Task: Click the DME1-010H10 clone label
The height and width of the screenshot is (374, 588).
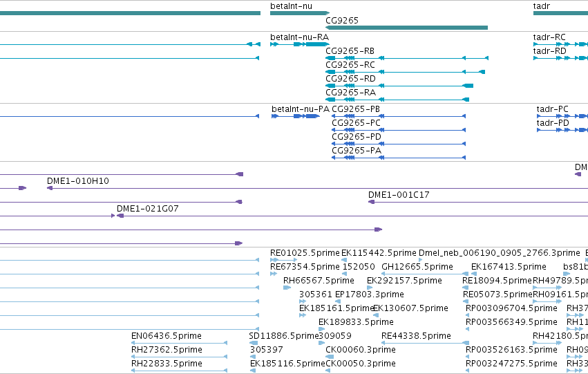Action: [78, 181]
